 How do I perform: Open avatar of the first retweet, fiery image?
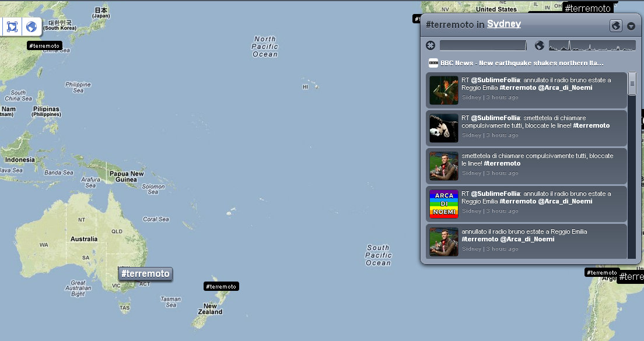pos(443,90)
